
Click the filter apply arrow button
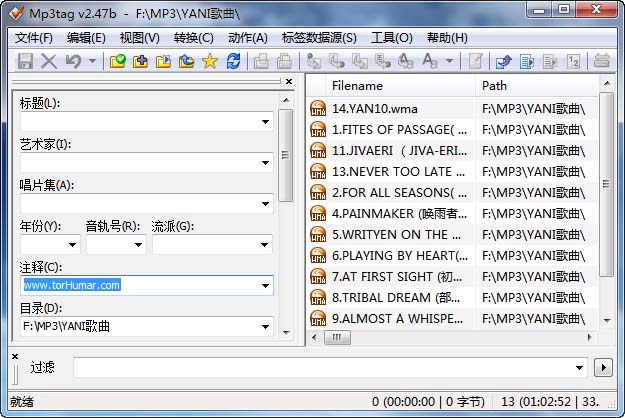tap(603, 367)
